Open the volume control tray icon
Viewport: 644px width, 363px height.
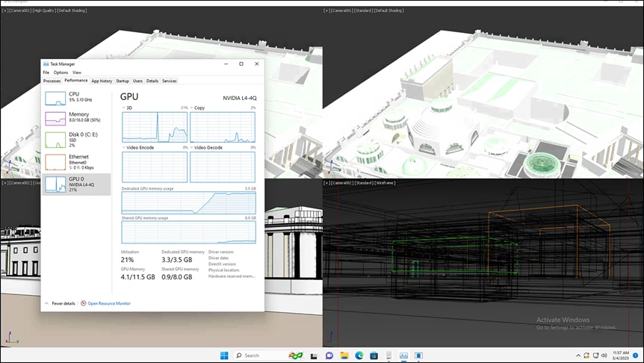point(604,356)
